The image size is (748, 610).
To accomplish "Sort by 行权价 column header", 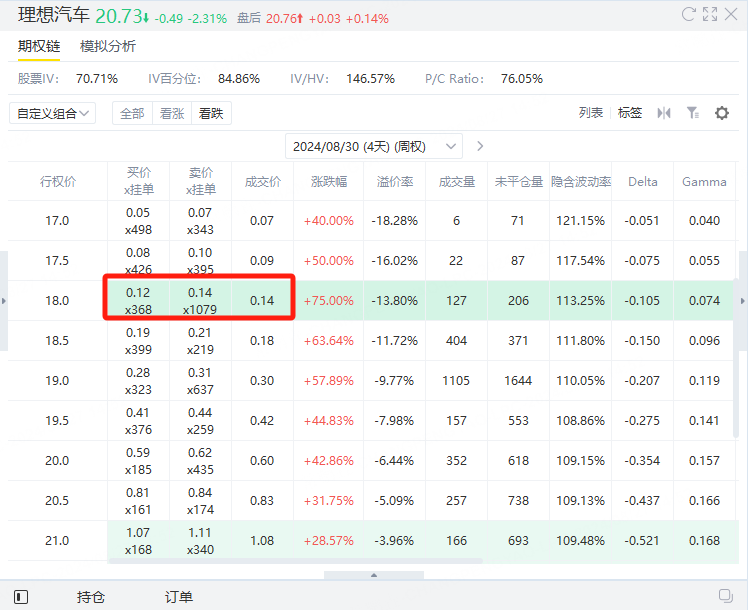I will tap(58, 182).
